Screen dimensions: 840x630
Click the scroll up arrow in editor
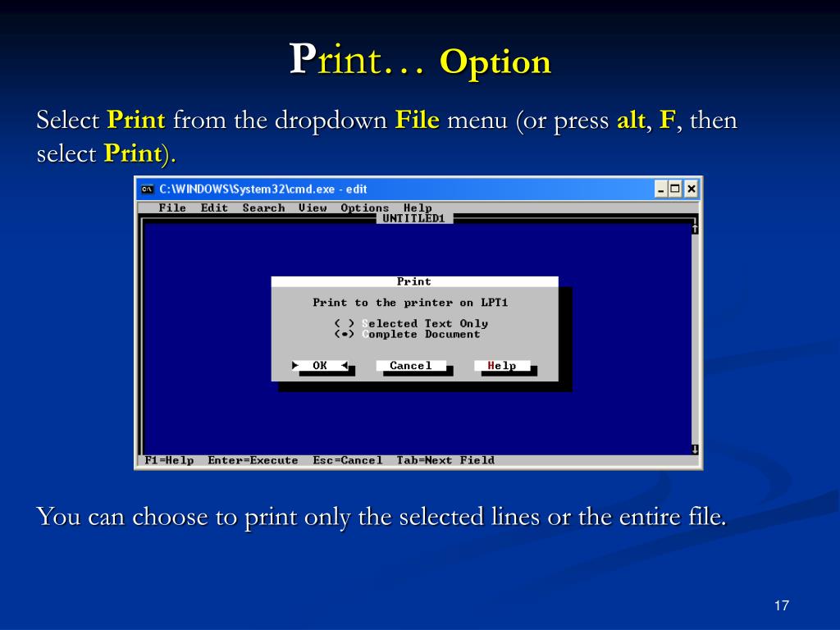click(x=695, y=229)
